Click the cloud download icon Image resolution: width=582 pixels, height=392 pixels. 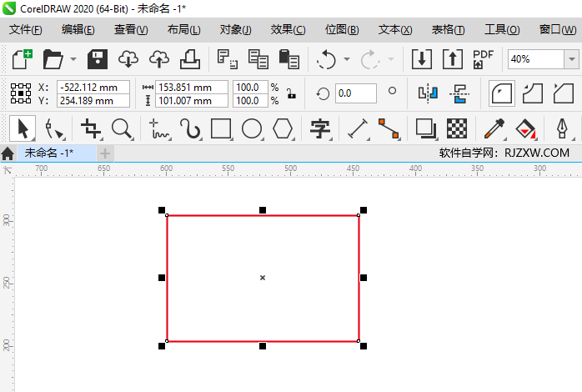click(128, 59)
